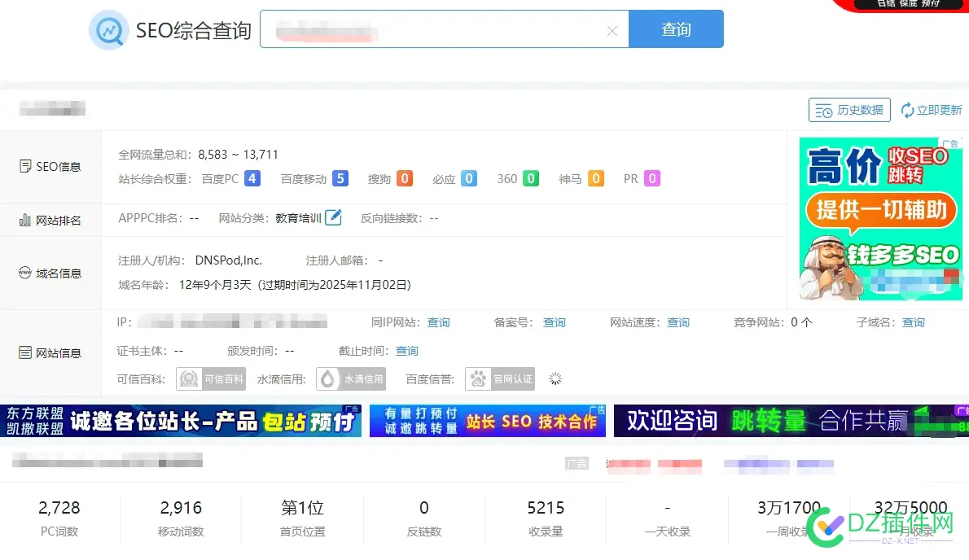Image resolution: width=969 pixels, height=560 pixels.
Task: Click the SEO综合查询 magnifier logo icon
Action: (x=107, y=29)
